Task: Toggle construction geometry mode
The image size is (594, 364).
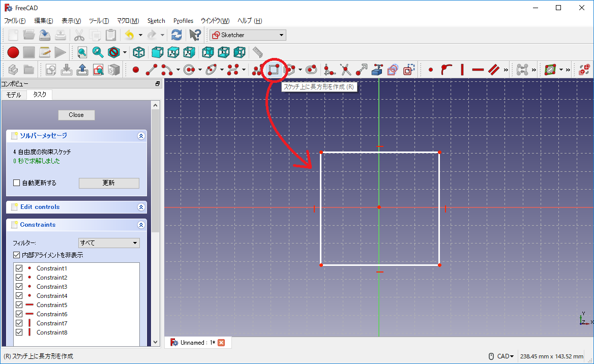Action: click(409, 70)
